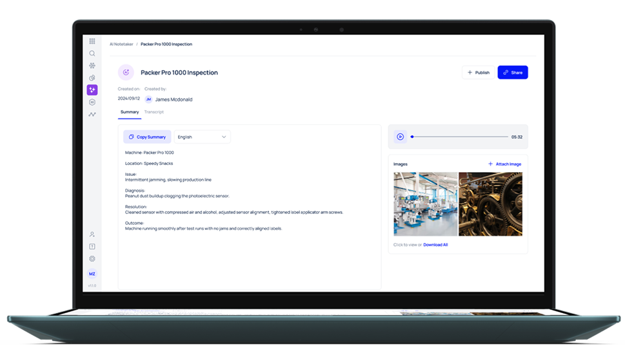625x364 pixels.
Task: Click 'Intermittent jamming, slowing production line' text
Action: (x=168, y=180)
